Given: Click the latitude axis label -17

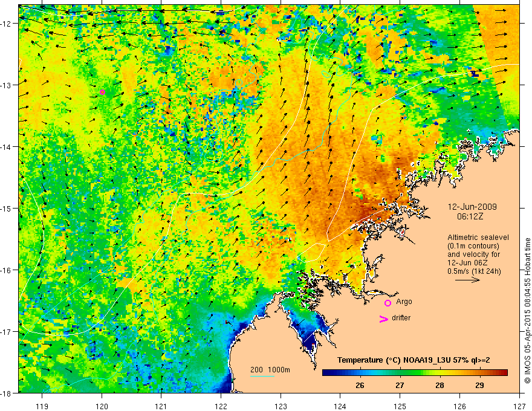Looking at the screenshot, I should [7, 331].
